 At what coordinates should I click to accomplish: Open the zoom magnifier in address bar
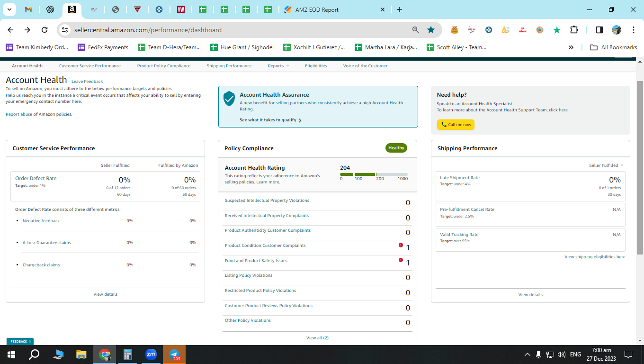point(416,30)
